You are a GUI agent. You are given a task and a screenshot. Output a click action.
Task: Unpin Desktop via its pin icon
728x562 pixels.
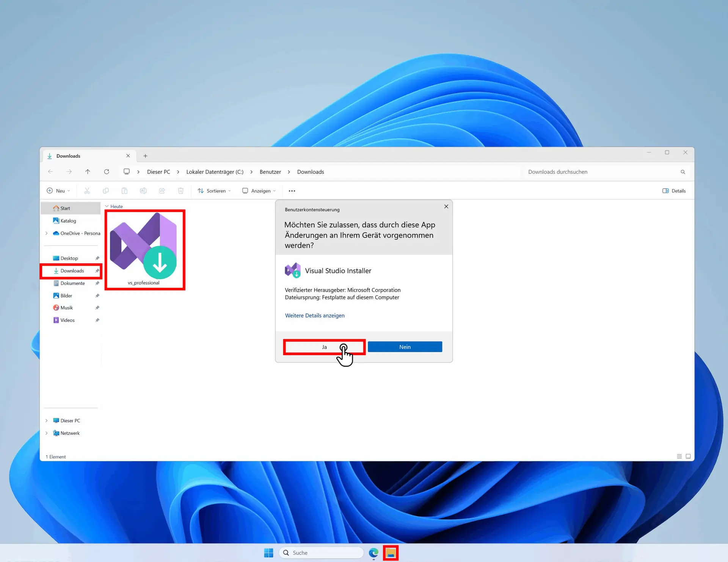(97, 258)
